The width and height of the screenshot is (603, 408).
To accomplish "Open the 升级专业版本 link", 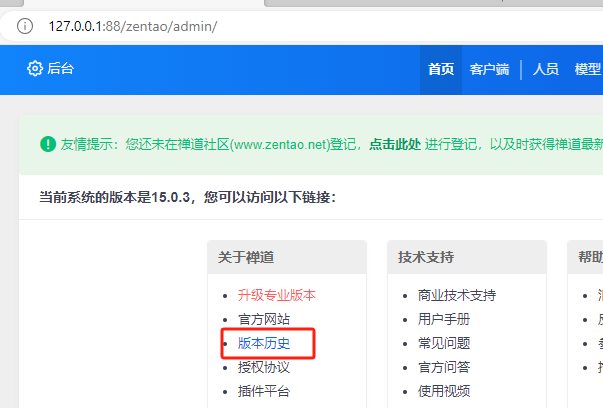I will click(x=277, y=295).
